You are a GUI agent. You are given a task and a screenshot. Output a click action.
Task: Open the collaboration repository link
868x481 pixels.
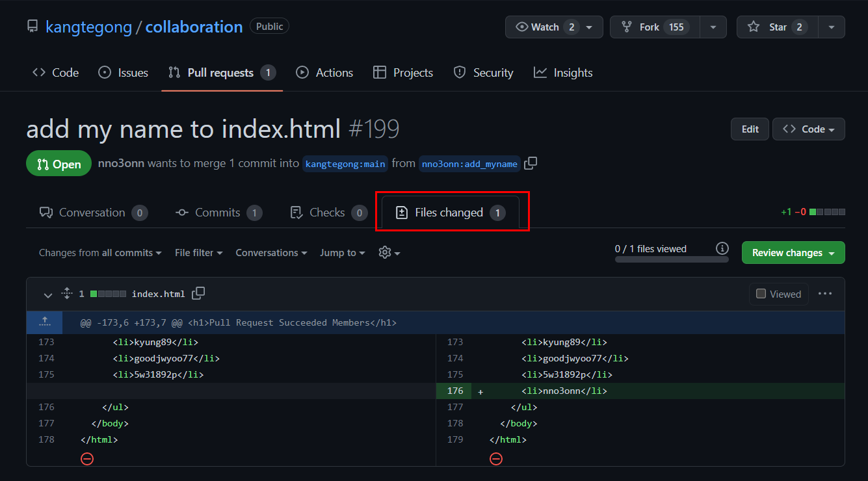click(194, 27)
